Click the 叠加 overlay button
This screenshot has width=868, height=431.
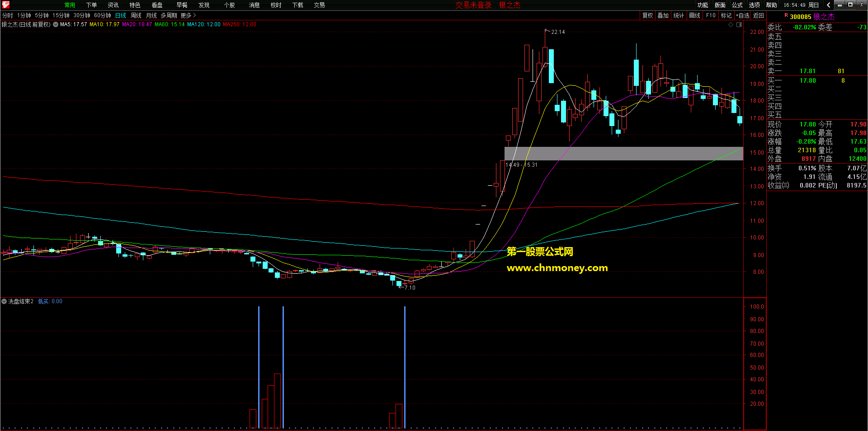[663, 15]
